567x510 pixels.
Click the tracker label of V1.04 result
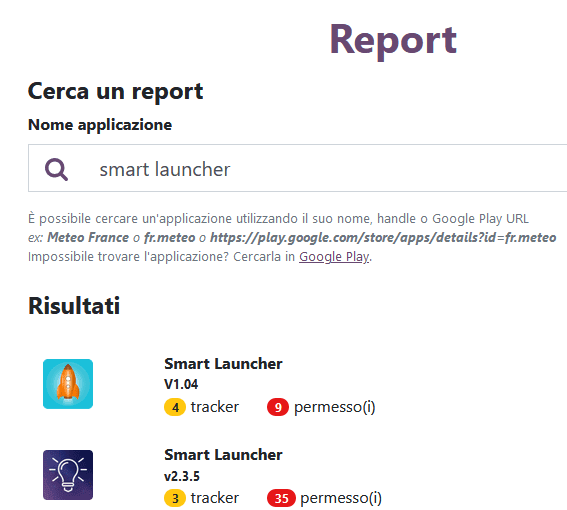pyautogui.click(x=215, y=407)
